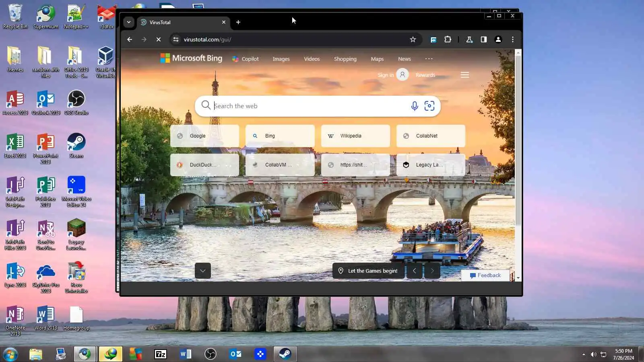Select the Notepad++ desktop shortcut
The height and width of the screenshot is (362, 644).
pos(76,17)
